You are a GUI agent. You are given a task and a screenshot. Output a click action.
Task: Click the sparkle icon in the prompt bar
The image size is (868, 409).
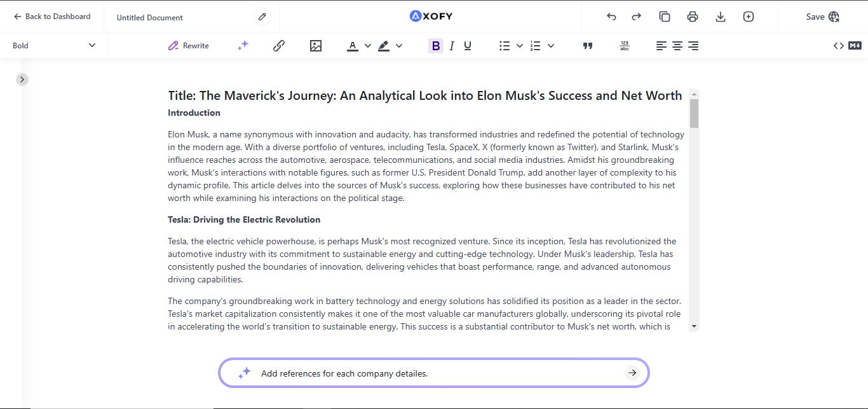tap(244, 373)
